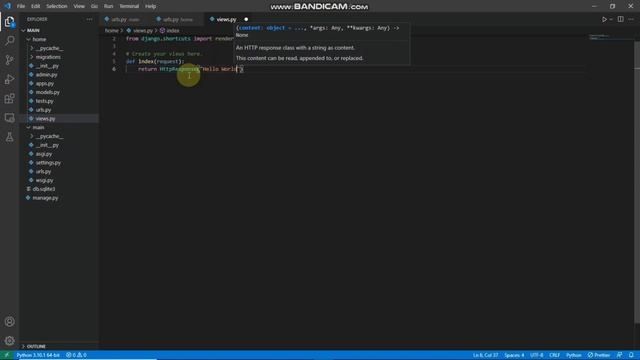
Task: Open the Search view in the activity bar
Action: [9, 40]
